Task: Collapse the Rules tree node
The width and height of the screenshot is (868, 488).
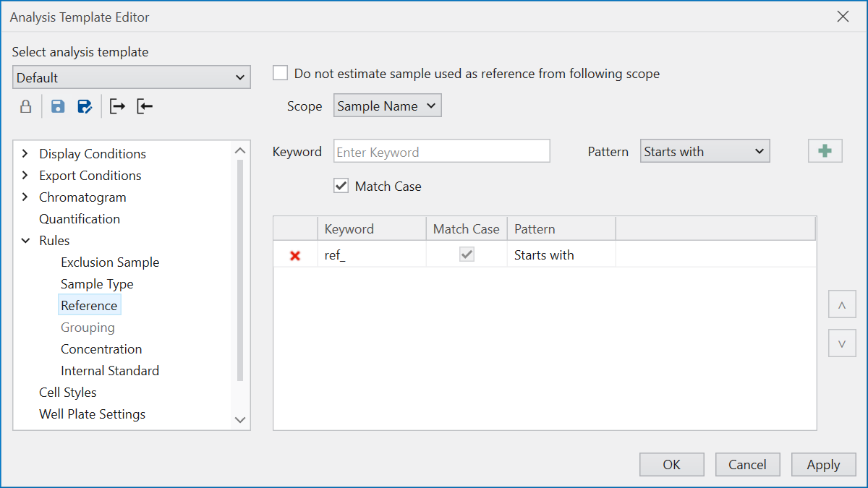Action: click(x=25, y=241)
